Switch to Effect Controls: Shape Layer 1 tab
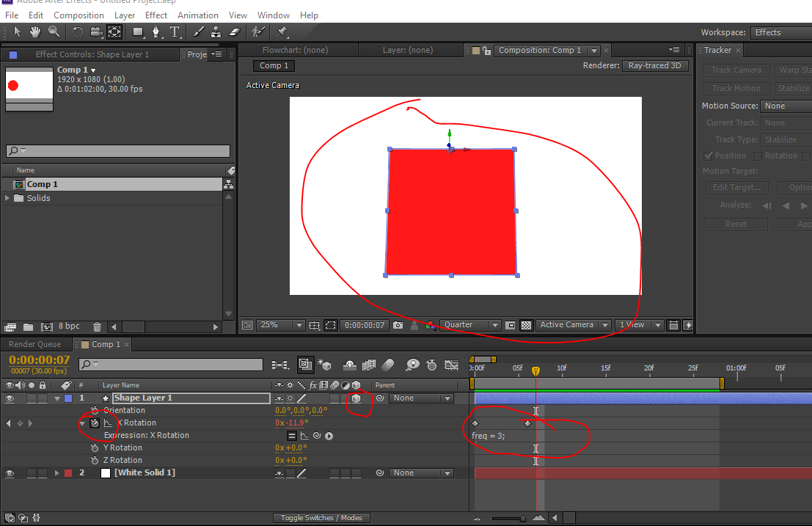 [92, 54]
